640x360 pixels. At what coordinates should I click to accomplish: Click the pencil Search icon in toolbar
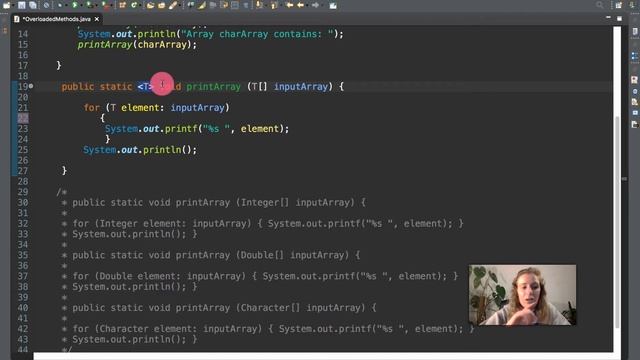coord(173,5)
